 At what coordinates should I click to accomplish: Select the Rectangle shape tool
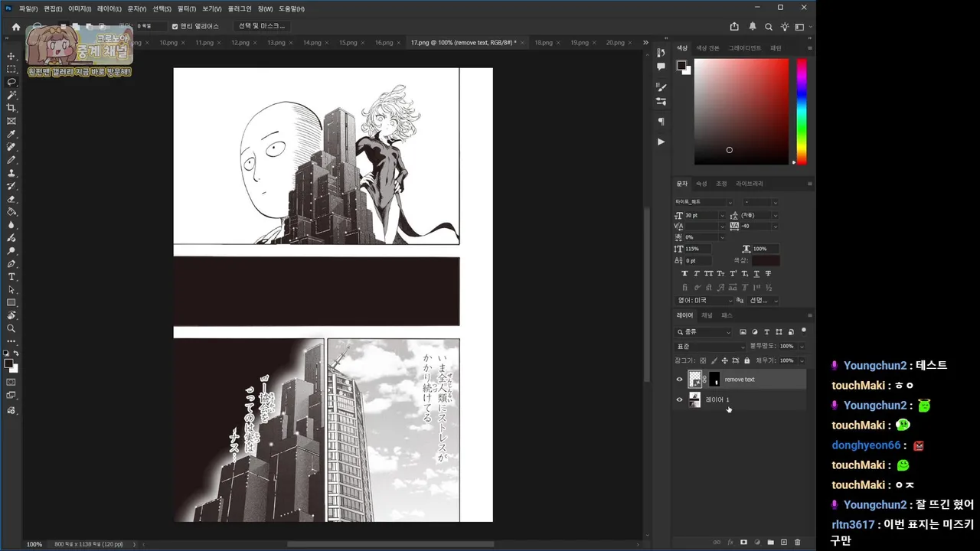click(x=11, y=302)
